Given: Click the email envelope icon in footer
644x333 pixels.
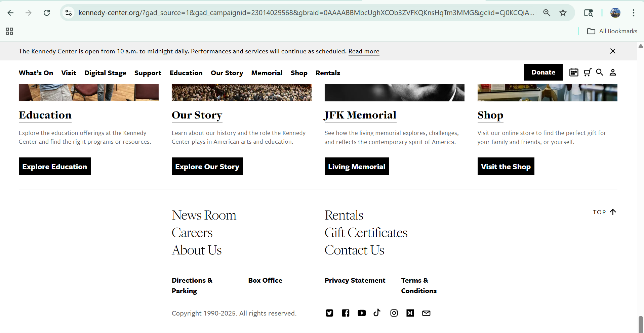Looking at the screenshot, I should pos(426,313).
